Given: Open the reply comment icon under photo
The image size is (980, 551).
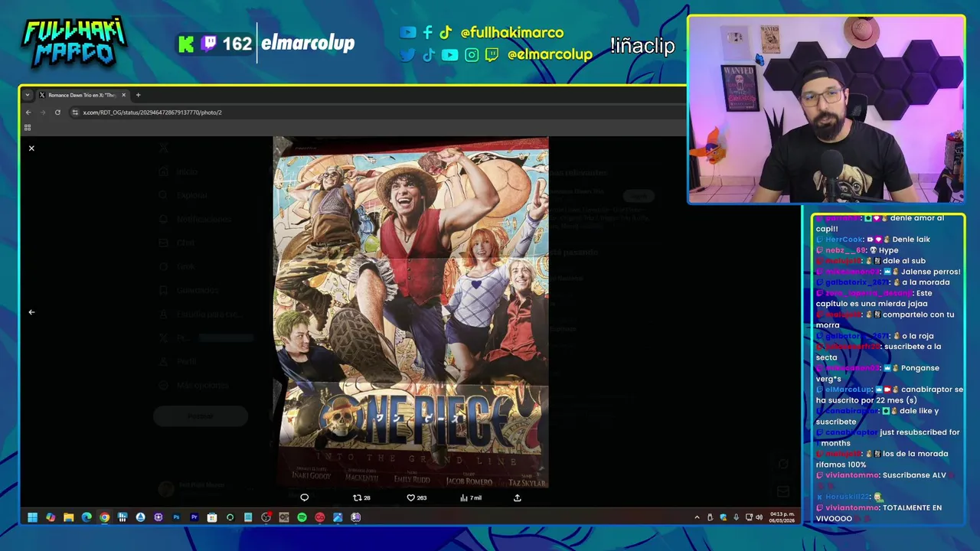Looking at the screenshot, I should [x=304, y=497].
